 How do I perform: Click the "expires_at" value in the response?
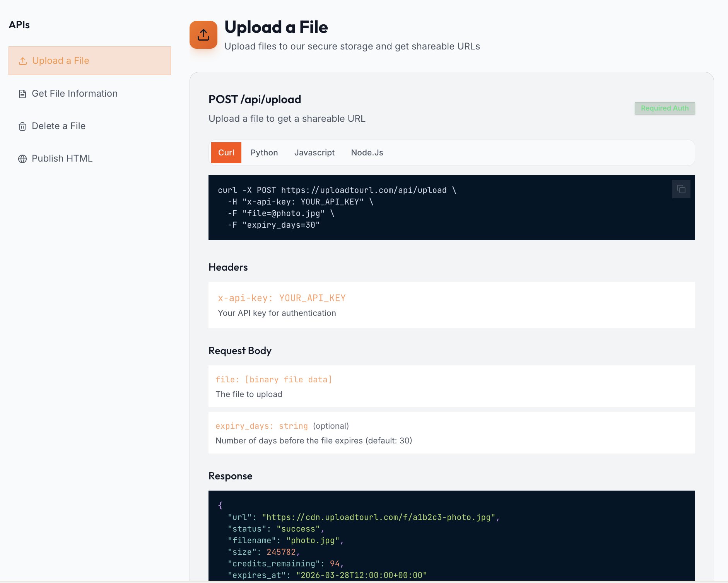click(x=361, y=575)
